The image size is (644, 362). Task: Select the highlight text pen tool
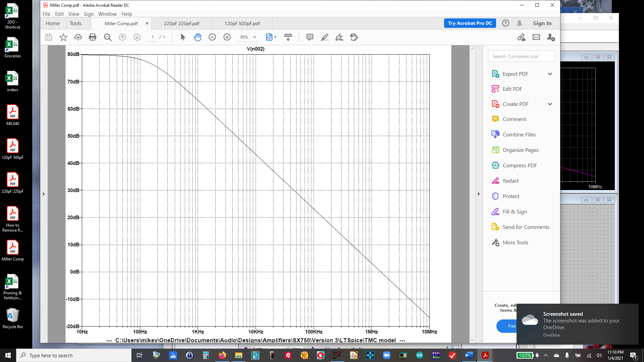325,37
